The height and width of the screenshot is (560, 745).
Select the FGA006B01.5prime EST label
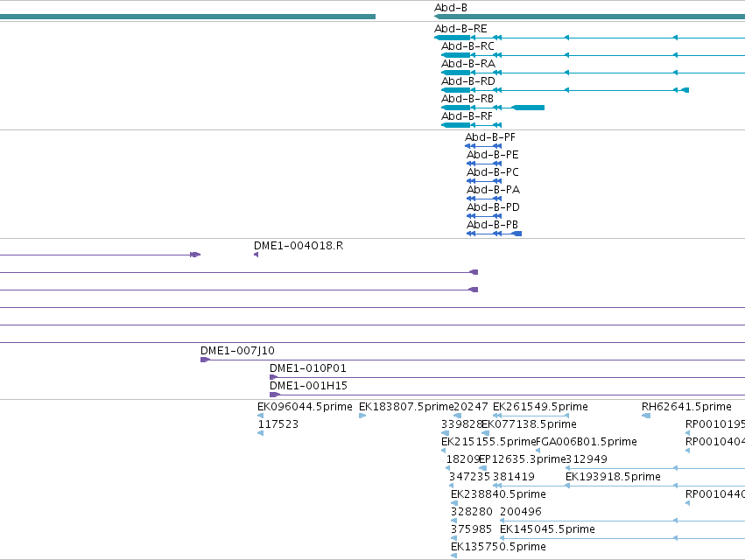[587, 442]
